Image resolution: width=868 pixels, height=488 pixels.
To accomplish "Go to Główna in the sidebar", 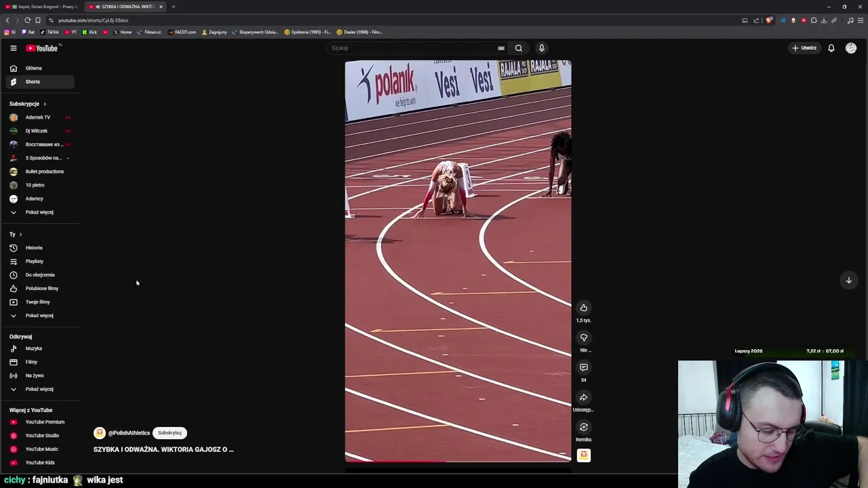I will tap(39, 68).
